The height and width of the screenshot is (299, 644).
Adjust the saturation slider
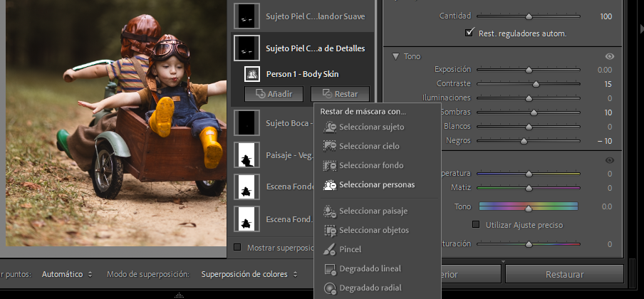coord(529,244)
